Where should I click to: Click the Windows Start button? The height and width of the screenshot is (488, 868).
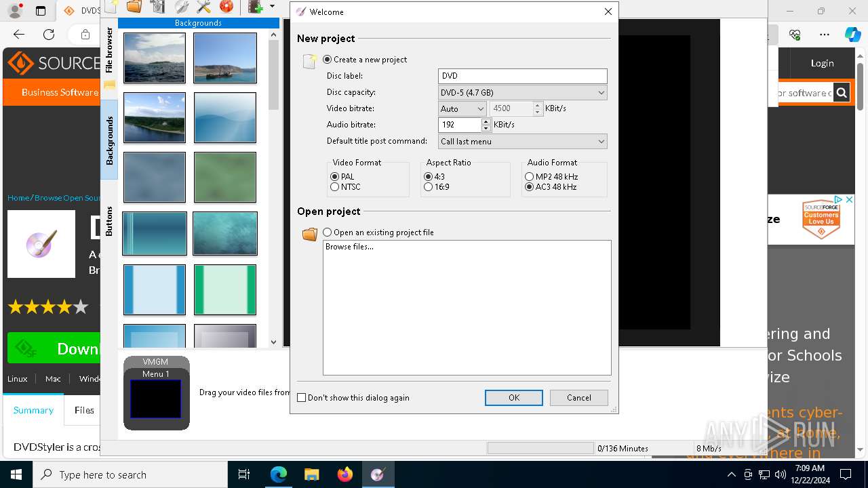16,474
